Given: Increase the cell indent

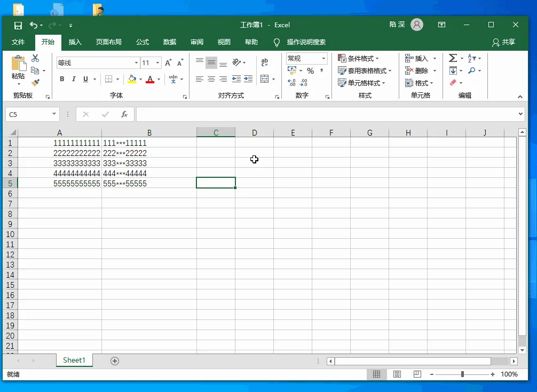Looking at the screenshot, I should (248, 79).
